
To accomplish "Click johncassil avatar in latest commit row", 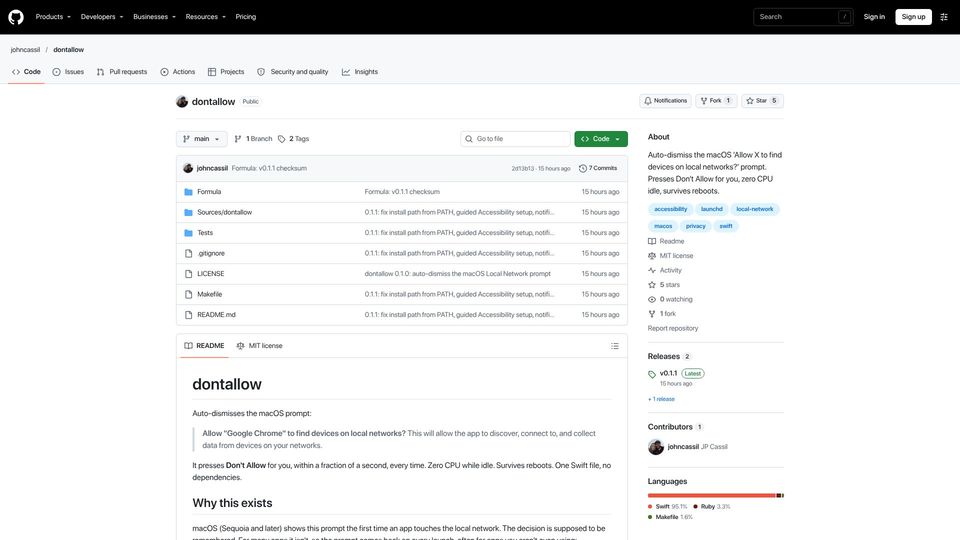I will 188,168.
